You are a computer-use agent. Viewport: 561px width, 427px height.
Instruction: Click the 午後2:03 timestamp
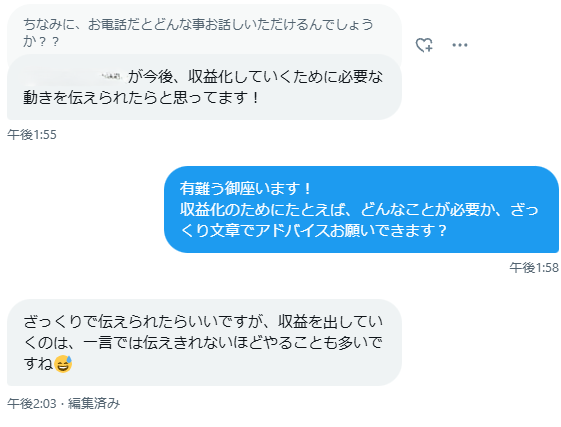[32, 403]
